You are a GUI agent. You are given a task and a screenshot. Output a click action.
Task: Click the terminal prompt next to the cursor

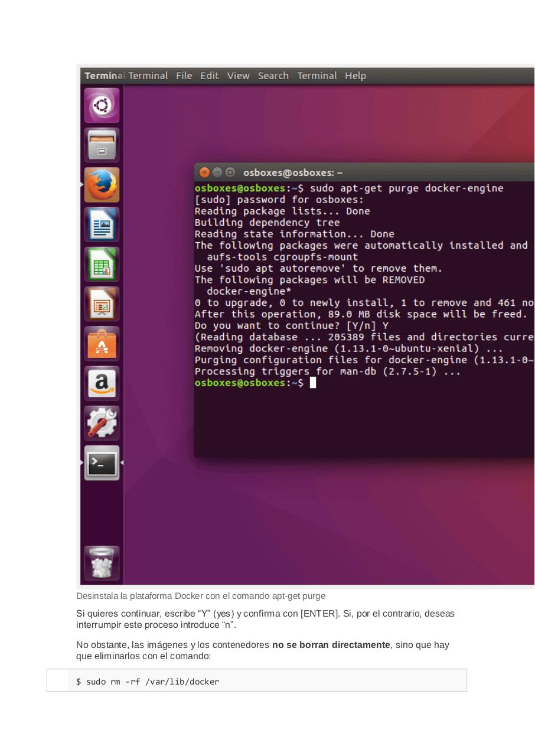313,382
